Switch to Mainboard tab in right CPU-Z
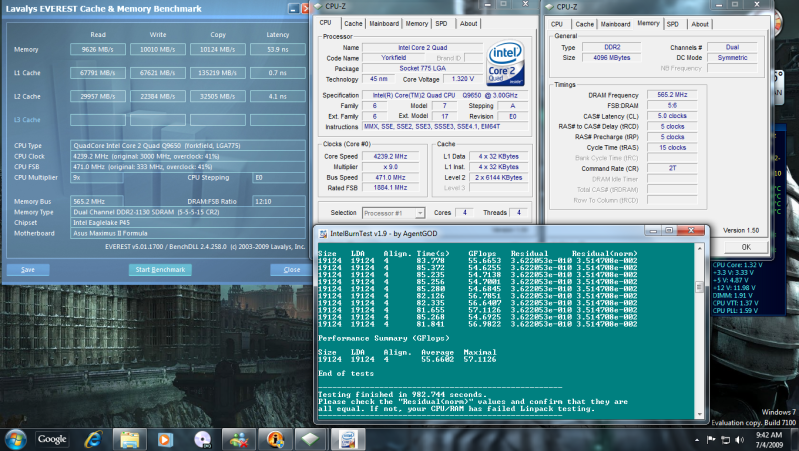The image size is (799, 451). click(615, 24)
